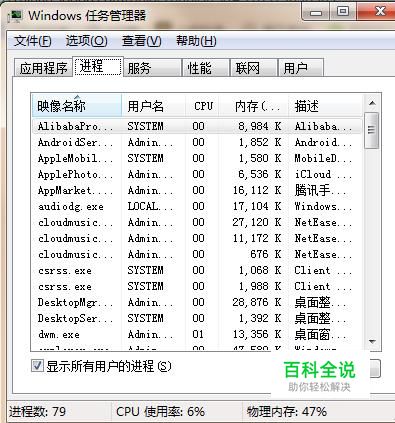This screenshot has width=395, height=423.
Task: Click the 01 CPU value for dwm.exe
Action: click(198, 334)
